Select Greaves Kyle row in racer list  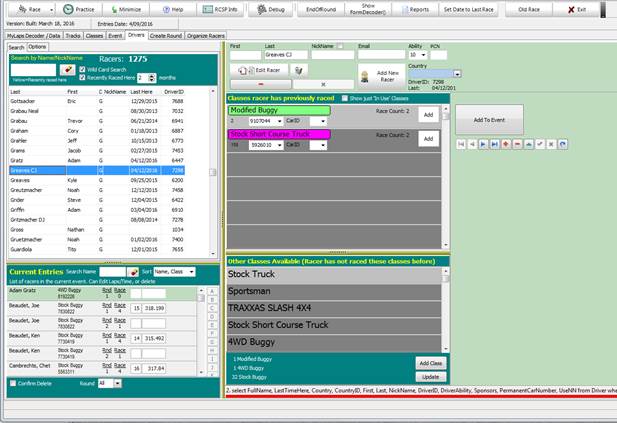[x=96, y=180]
